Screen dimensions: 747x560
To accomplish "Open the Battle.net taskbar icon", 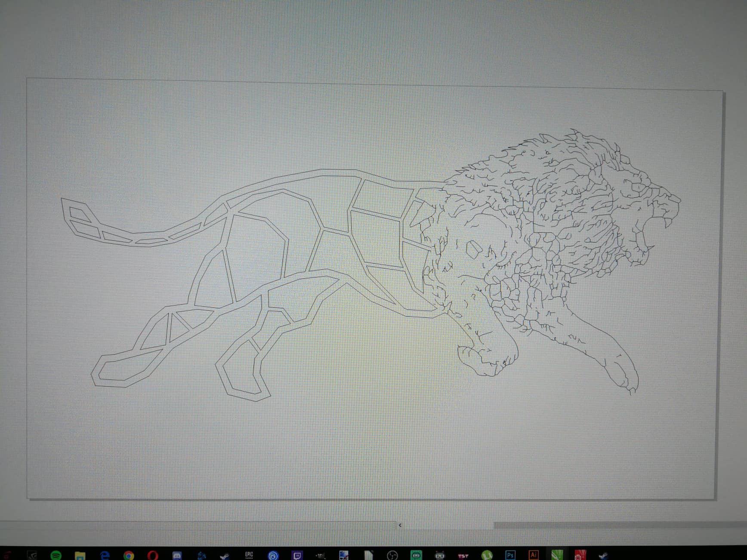I will [x=201, y=555].
